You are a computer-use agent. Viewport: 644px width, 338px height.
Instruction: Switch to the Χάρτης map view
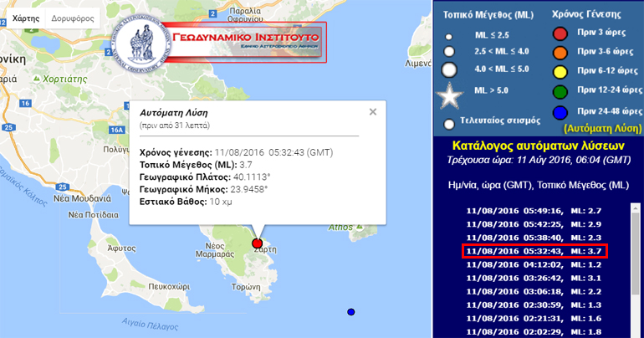tap(26, 18)
